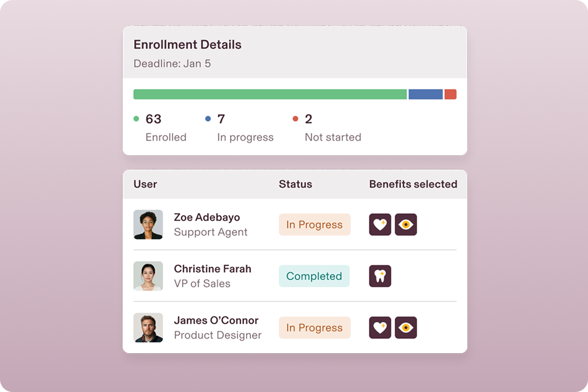
Task: Click James O'Connor's vision benefit icon
Action: pos(405,327)
